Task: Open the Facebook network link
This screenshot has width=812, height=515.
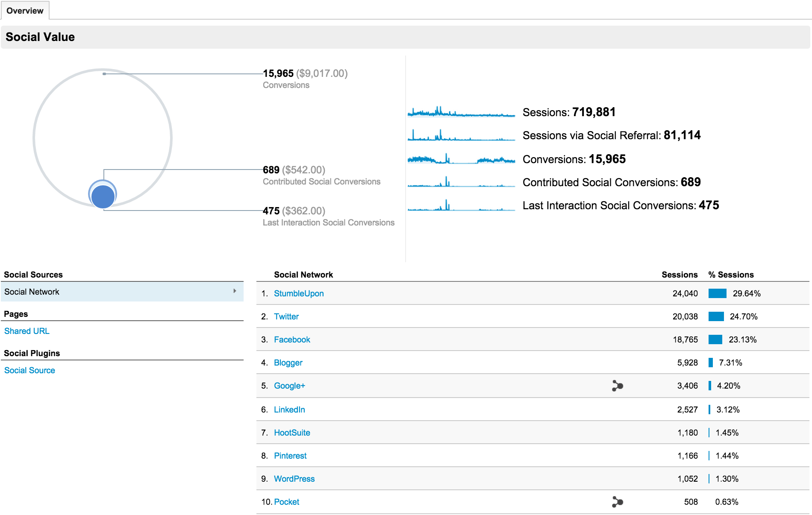Action: click(x=292, y=339)
